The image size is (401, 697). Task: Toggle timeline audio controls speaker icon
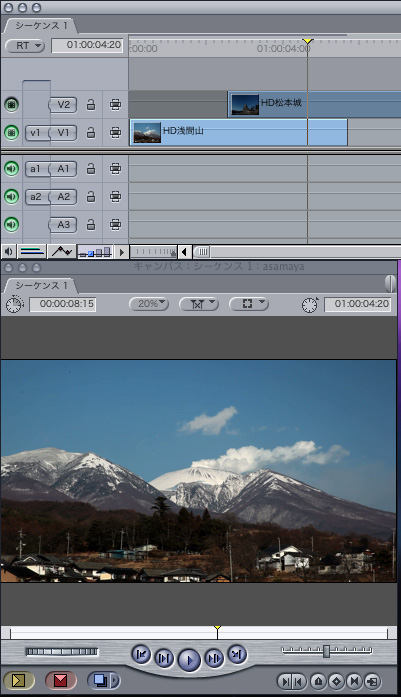point(8,252)
